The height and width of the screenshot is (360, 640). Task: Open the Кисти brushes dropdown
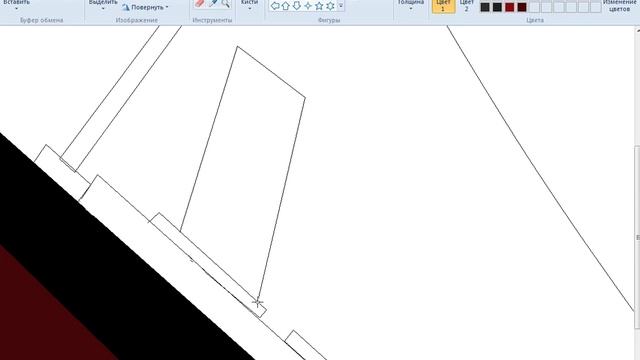(x=249, y=5)
